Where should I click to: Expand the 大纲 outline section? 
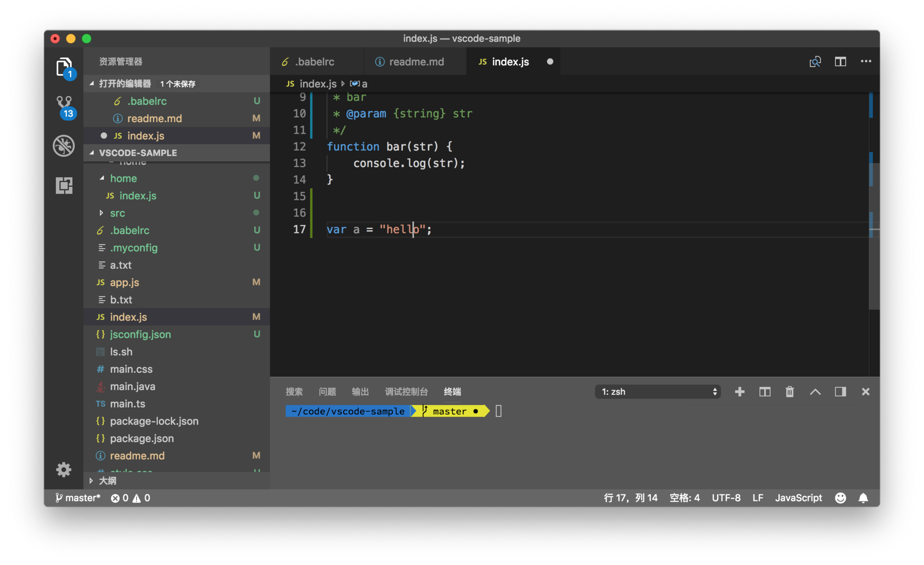107,481
